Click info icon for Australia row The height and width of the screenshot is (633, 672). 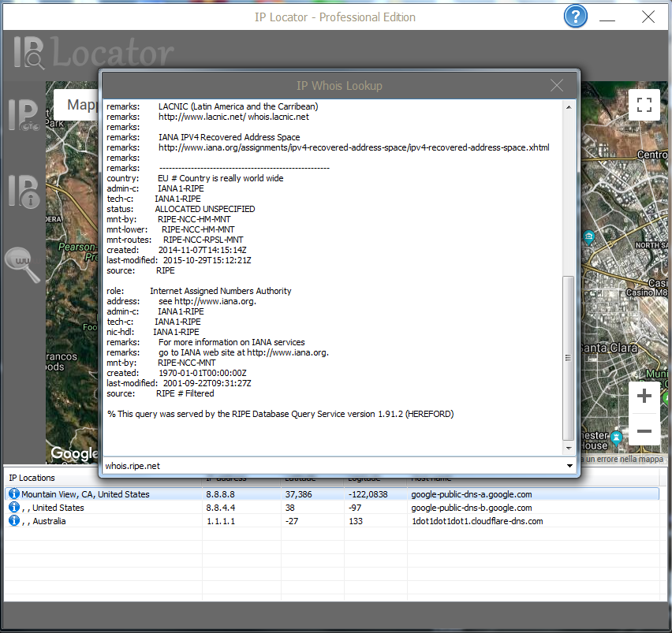tap(14, 520)
